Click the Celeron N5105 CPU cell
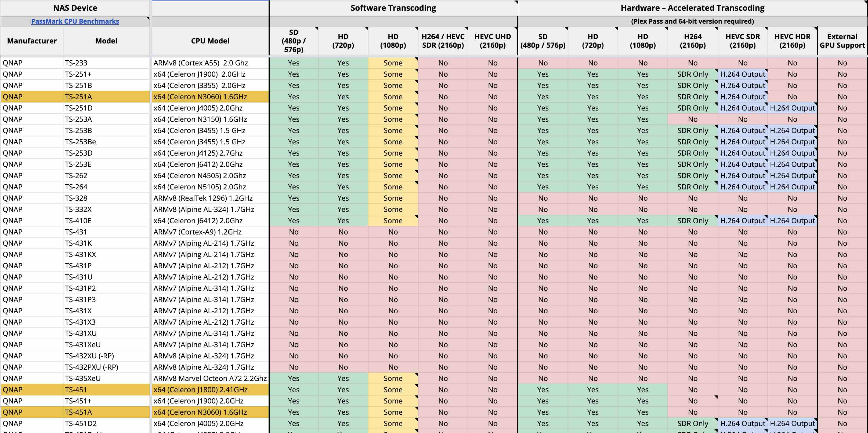Screen dimensions: 868x433 [x=210, y=187]
